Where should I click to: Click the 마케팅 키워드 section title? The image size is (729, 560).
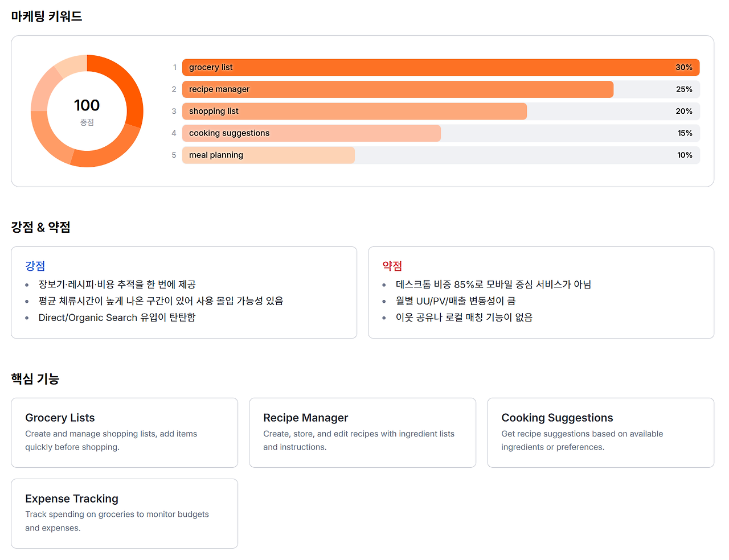(x=47, y=17)
